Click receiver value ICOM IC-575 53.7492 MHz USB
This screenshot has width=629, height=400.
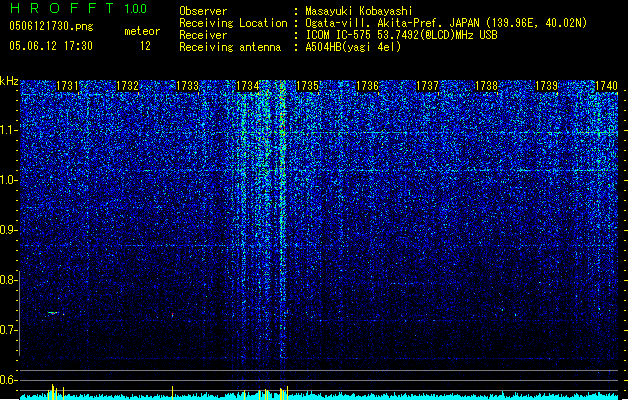click(x=402, y=35)
